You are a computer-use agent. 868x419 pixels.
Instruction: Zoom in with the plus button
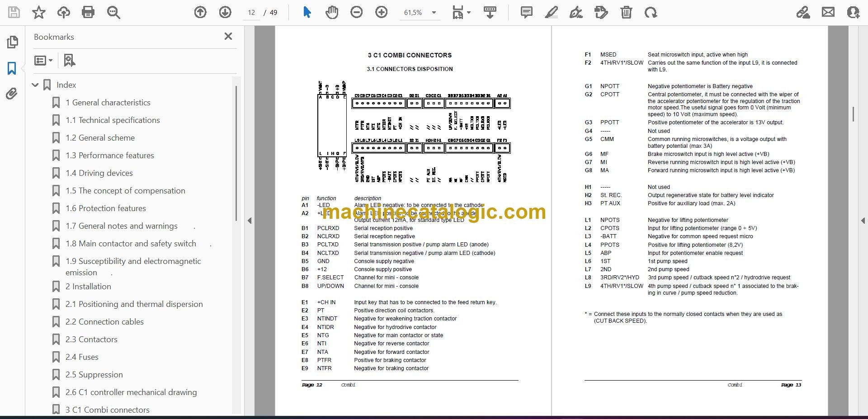[x=382, y=12]
